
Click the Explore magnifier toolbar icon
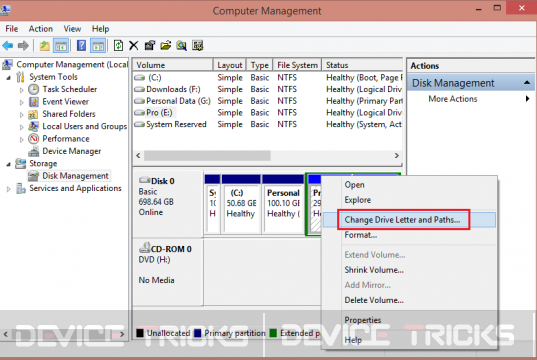(182, 45)
